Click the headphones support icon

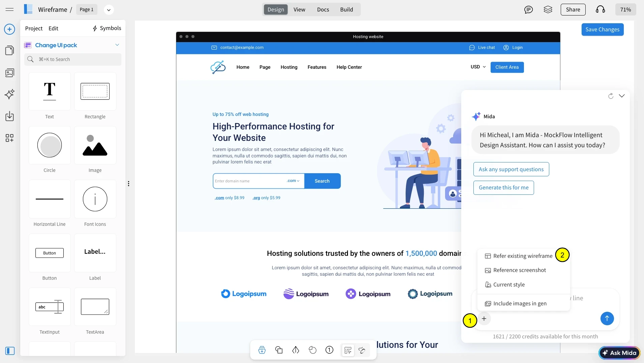[600, 10]
